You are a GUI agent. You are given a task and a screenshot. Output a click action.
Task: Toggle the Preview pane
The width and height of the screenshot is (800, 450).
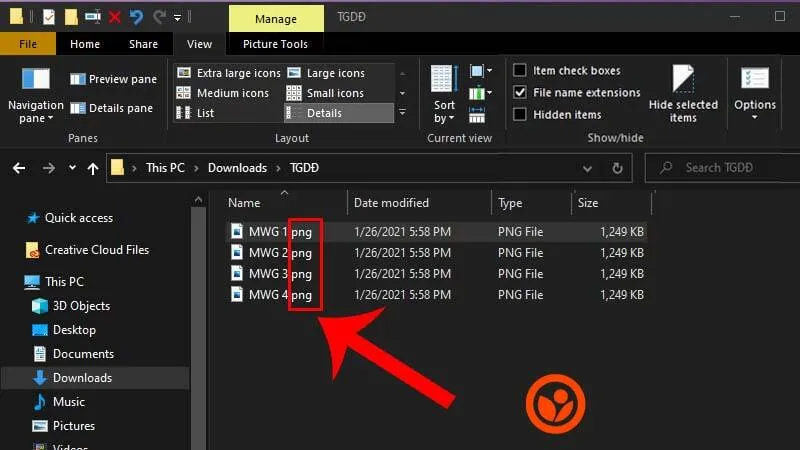click(x=113, y=79)
